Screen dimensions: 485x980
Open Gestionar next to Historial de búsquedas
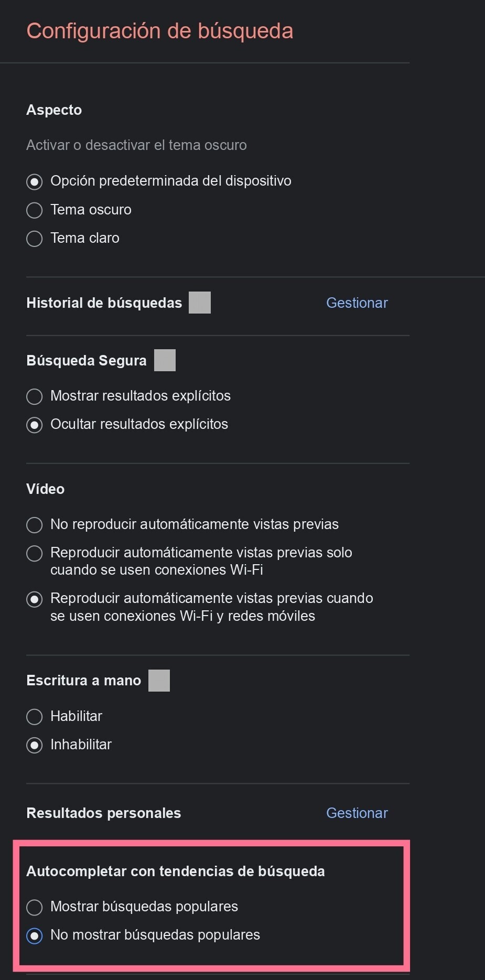357,303
